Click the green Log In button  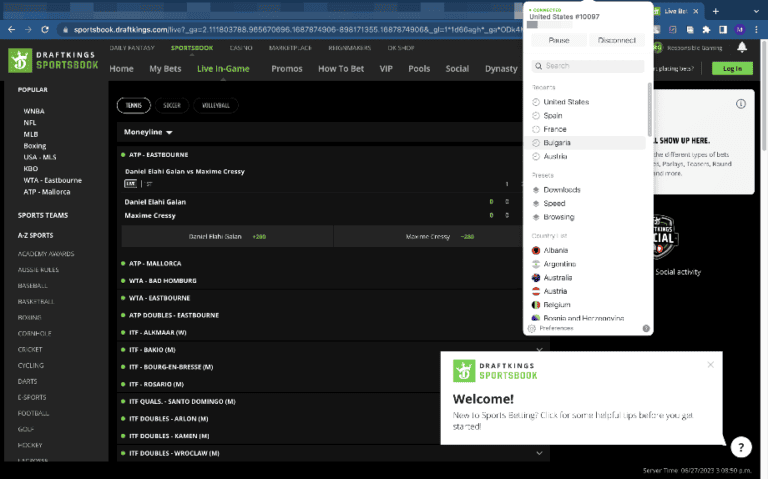click(732, 68)
